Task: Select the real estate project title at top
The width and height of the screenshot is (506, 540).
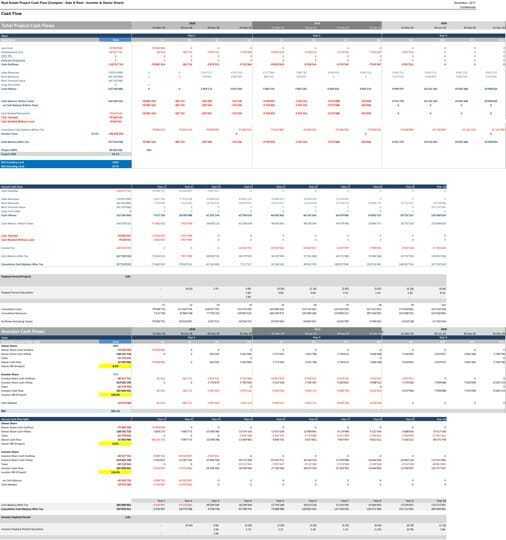Action: coord(62,3)
